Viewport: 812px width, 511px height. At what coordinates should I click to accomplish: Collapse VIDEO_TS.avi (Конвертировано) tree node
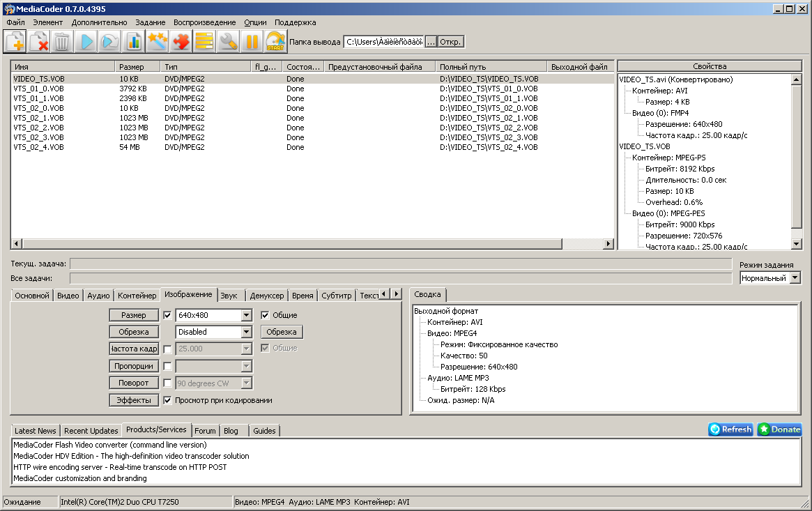[x=676, y=79]
